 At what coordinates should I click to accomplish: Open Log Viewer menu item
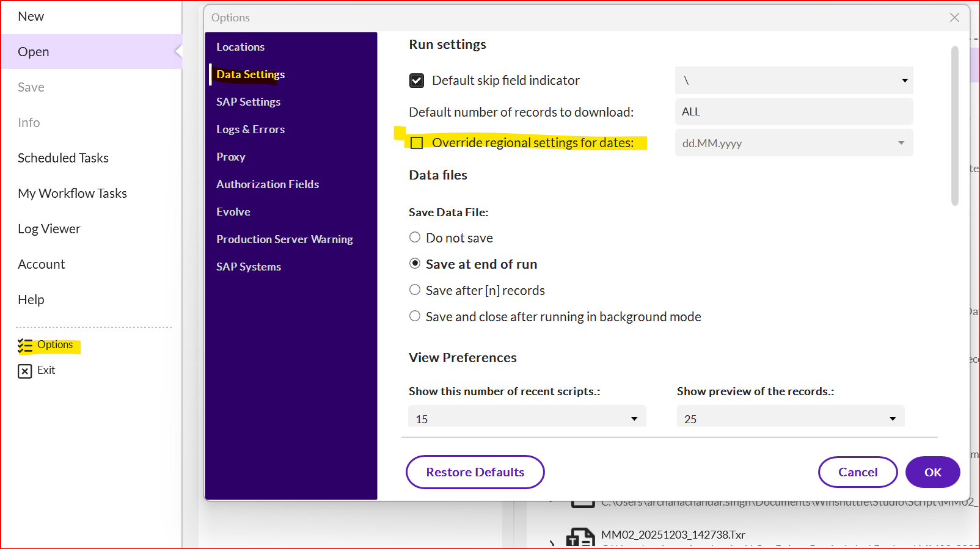49,229
